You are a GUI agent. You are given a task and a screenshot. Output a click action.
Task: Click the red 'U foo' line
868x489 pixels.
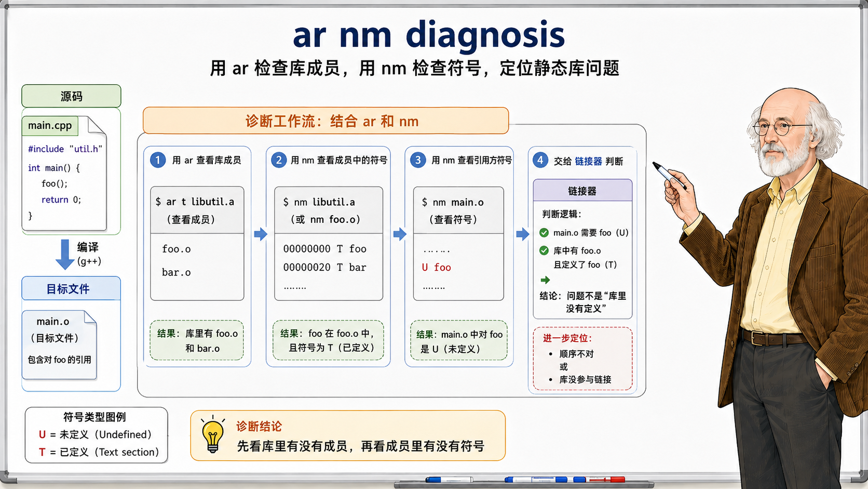(x=437, y=267)
